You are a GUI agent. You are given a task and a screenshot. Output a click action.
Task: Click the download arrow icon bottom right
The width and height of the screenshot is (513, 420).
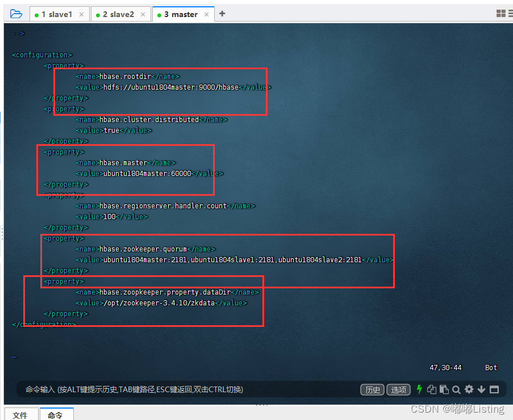[x=481, y=389]
